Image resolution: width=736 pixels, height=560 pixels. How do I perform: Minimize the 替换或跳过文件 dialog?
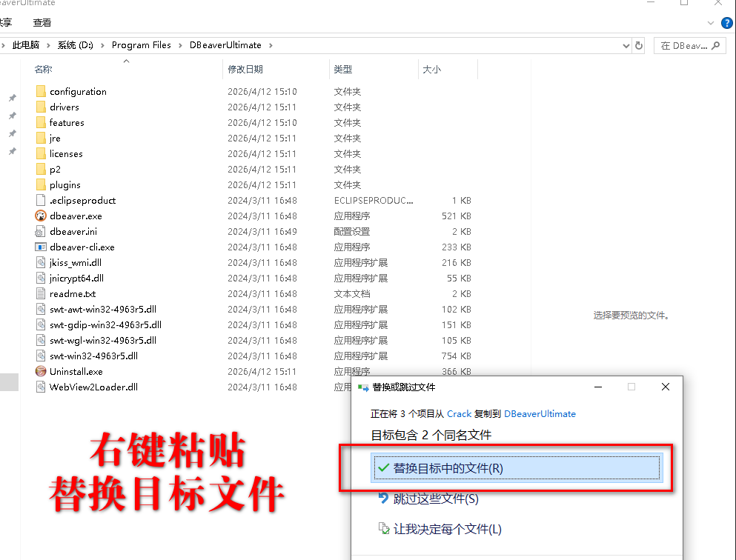click(x=598, y=387)
